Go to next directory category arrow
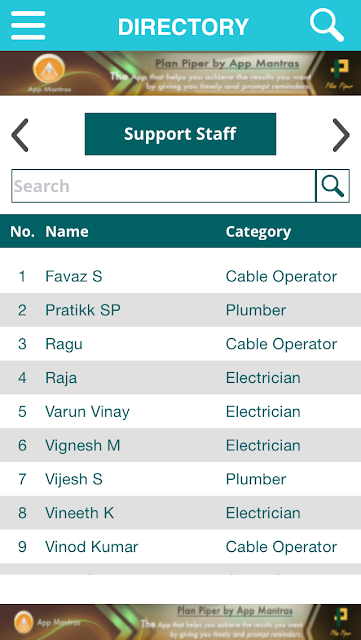The width and height of the screenshot is (361, 640). coord(341,135)
